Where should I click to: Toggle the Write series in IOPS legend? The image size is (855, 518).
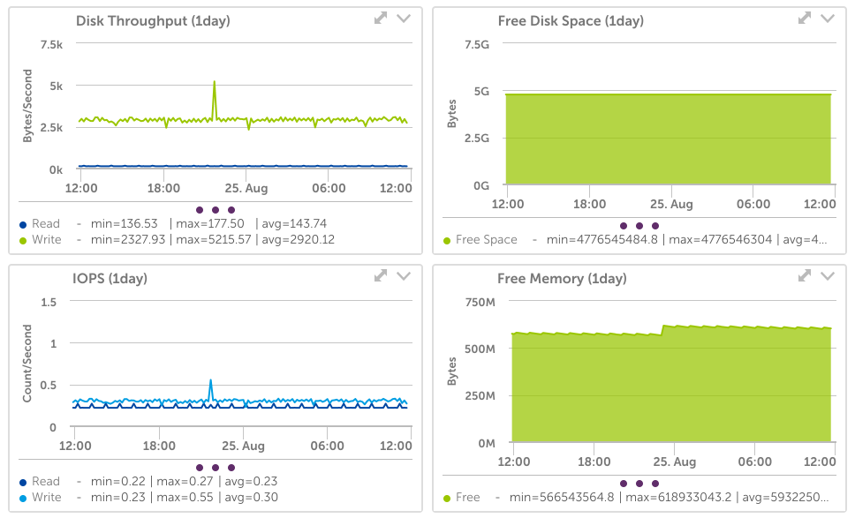coord(40,497)
